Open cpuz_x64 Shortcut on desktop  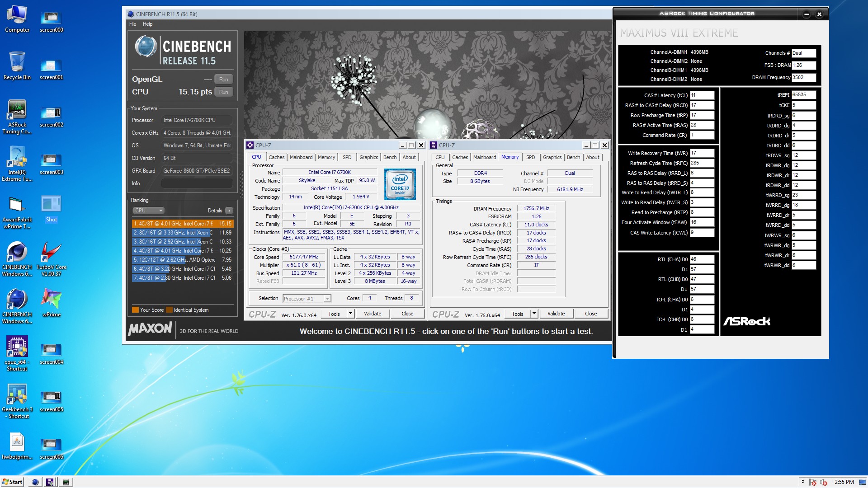click(x=17, y=354)
